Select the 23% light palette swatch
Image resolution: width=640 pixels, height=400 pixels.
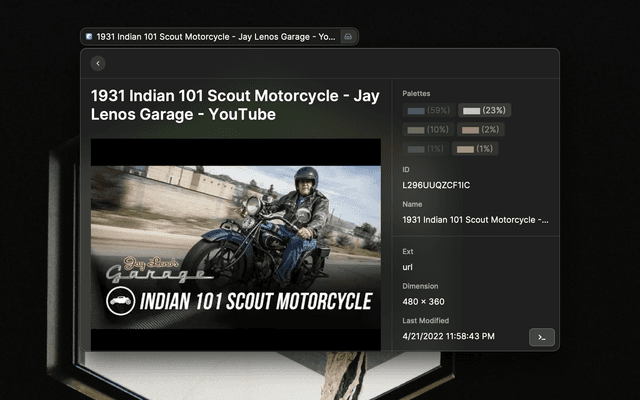tap(484, 110)
